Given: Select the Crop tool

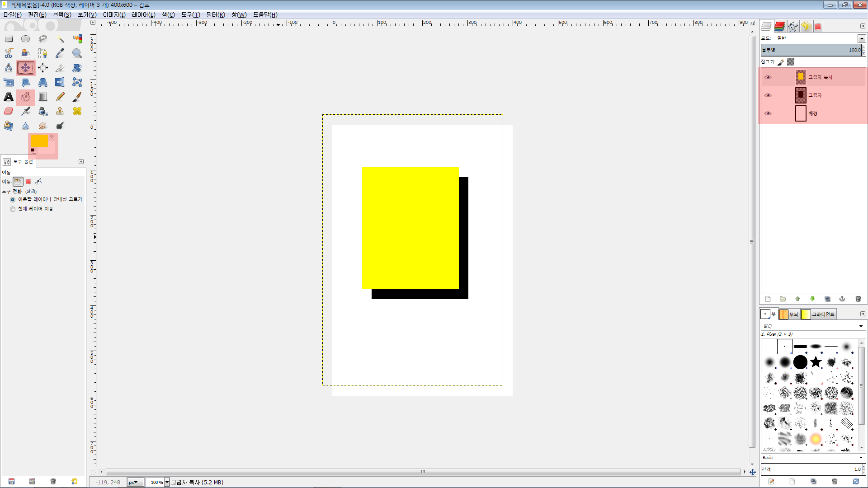Looking at the screenshot, I should pyautogui.click(x=60, y=68).
